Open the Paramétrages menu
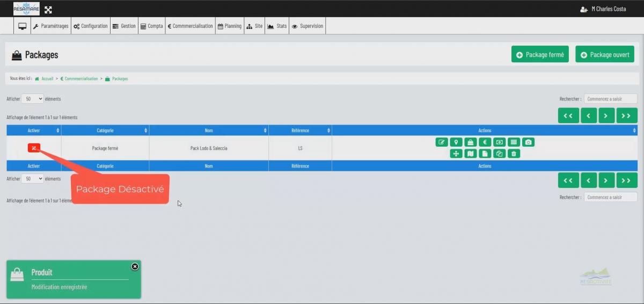This screenshot has height=304, width=644. pos(51,26)
